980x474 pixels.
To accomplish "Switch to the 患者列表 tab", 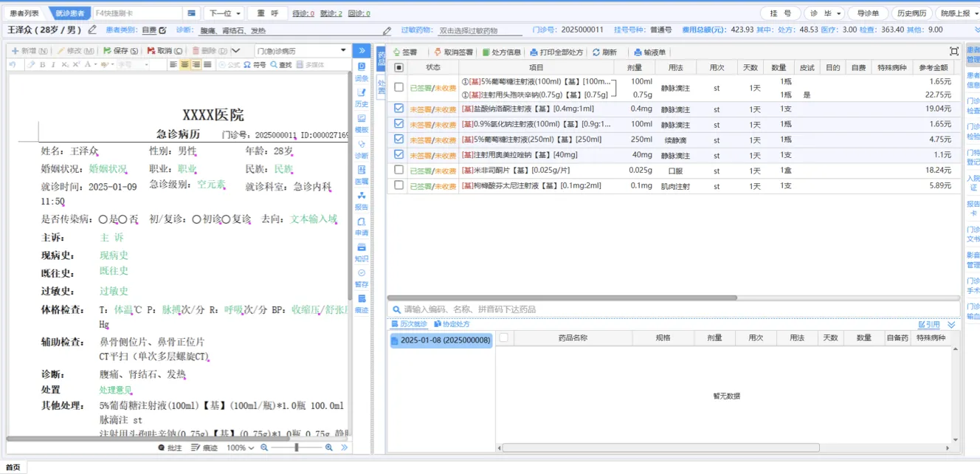I will click(x=24, y=13).
